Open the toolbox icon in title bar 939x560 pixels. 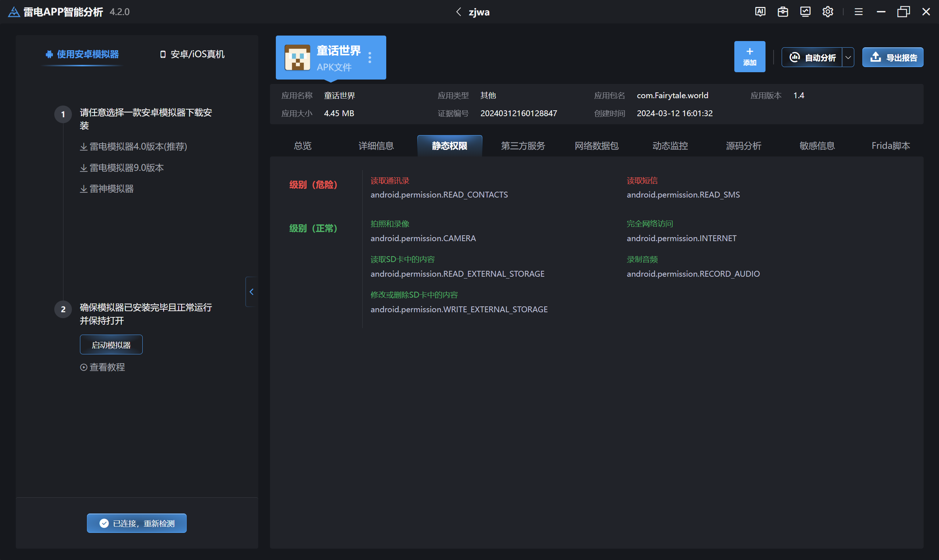click(783, 12)
